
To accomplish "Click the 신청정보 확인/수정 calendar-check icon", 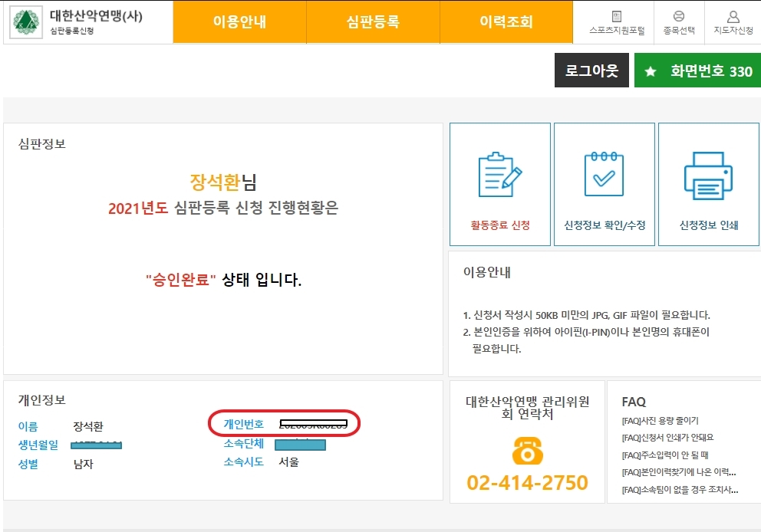I will tap(605, 173).
